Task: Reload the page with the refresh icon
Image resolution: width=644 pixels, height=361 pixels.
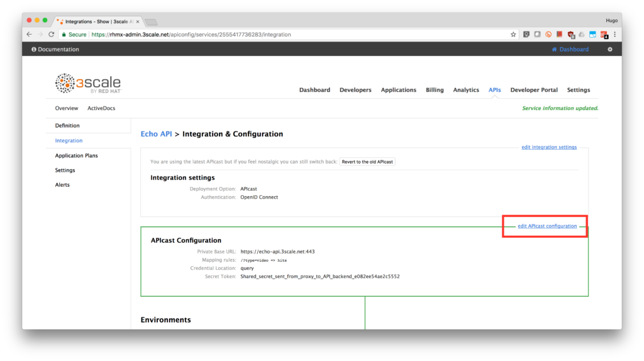Action: [52, 35]
